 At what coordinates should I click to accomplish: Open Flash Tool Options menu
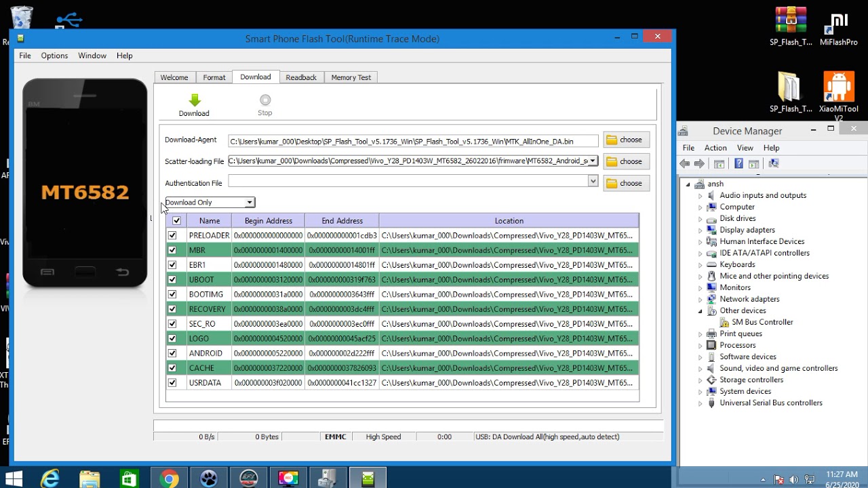click(54, 56)
